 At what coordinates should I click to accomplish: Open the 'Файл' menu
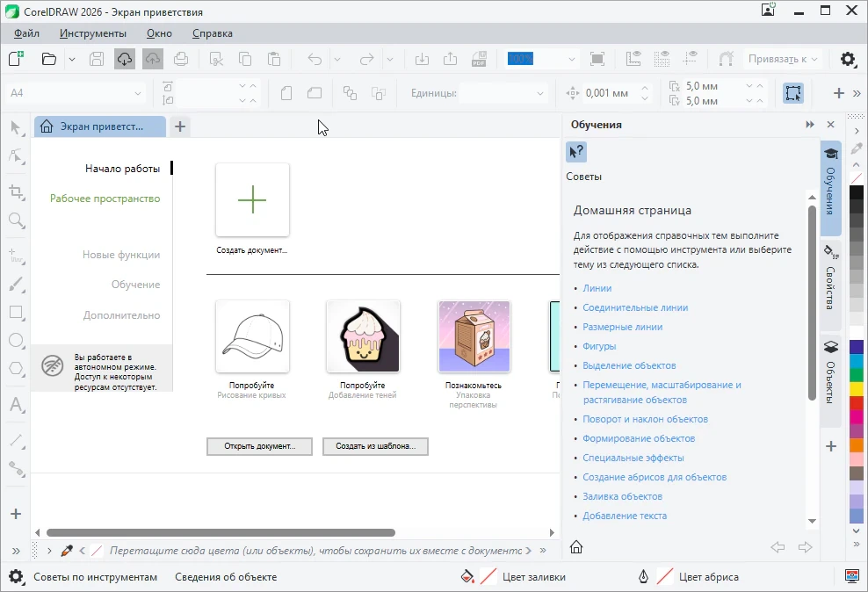(x=26, y=33)
